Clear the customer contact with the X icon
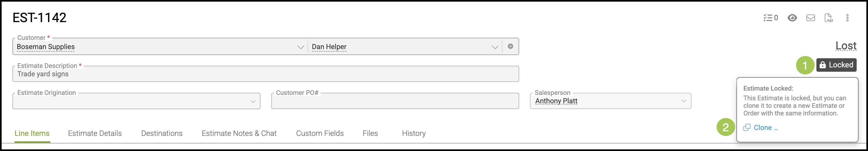Viewport: 868px width, 151px height. tap(510, 46)
